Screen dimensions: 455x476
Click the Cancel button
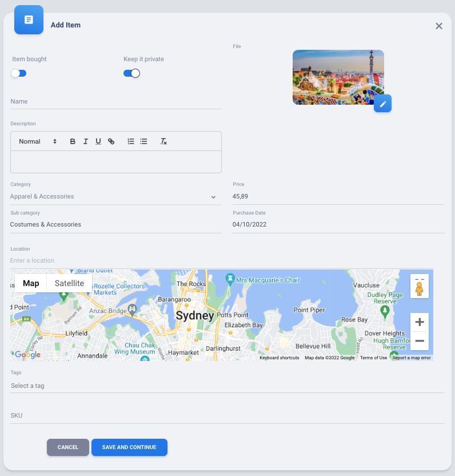coord(68,447)
